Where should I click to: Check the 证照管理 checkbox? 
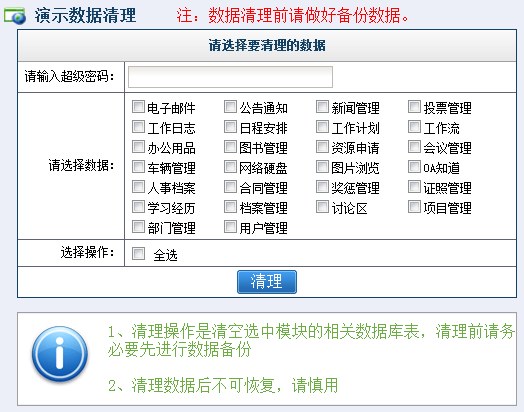414,187
